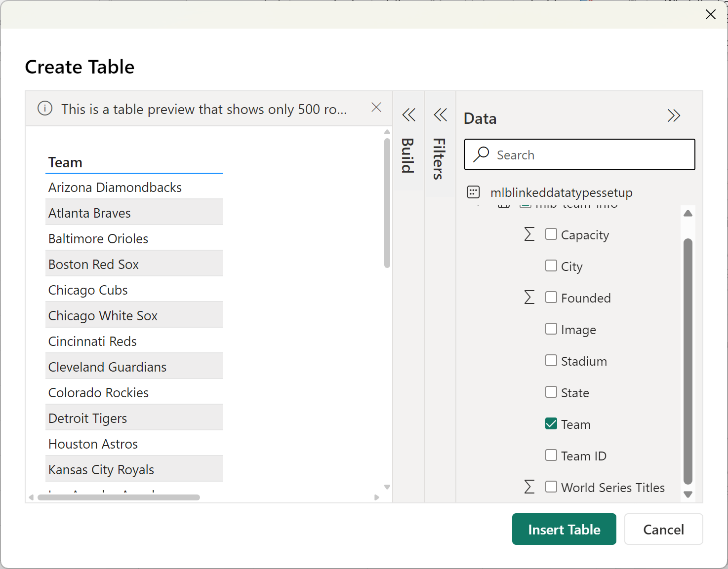Enable the City field checkbox
Viewport: 728px width, 569px height.
[x=551, y=266]
